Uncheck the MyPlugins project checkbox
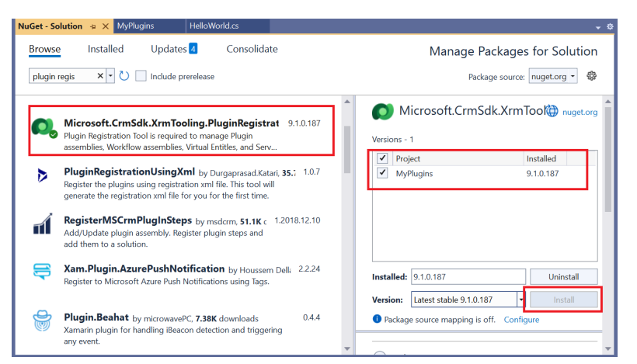The image size is (637, 364). click(382, 173)
